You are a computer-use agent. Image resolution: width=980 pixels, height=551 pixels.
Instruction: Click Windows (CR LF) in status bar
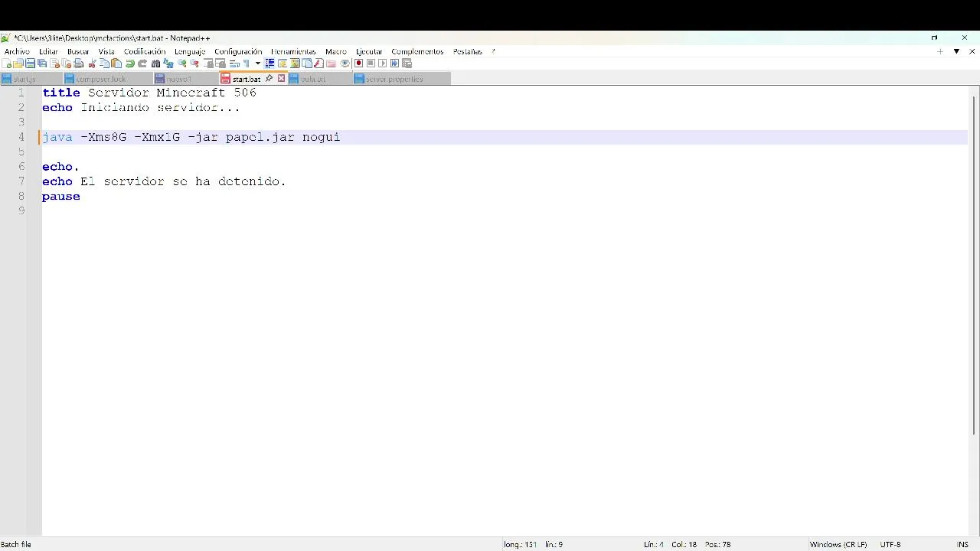point(838,544)
